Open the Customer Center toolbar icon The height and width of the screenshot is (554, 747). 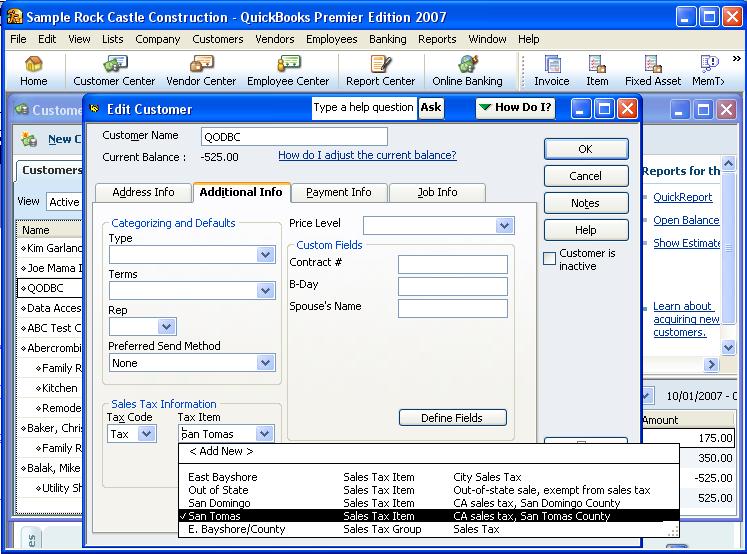point(114,71)
